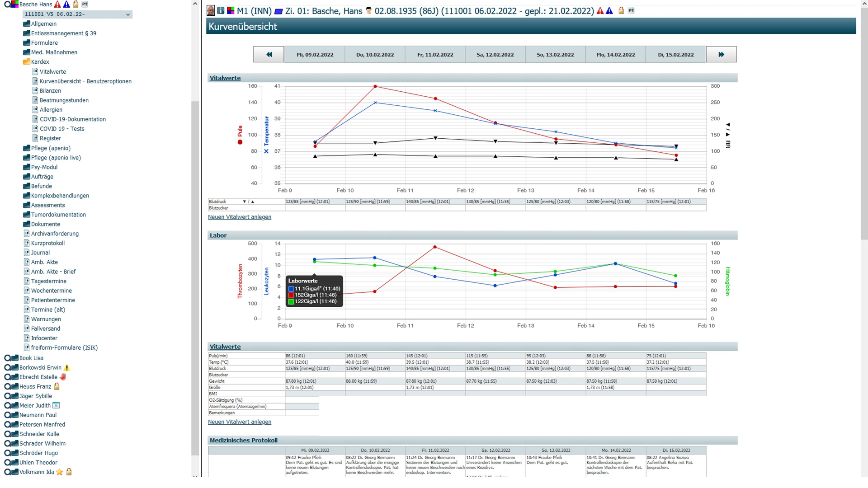Click Neuen Vitalwert anlegen link under chart

click(x=240, y=217)
